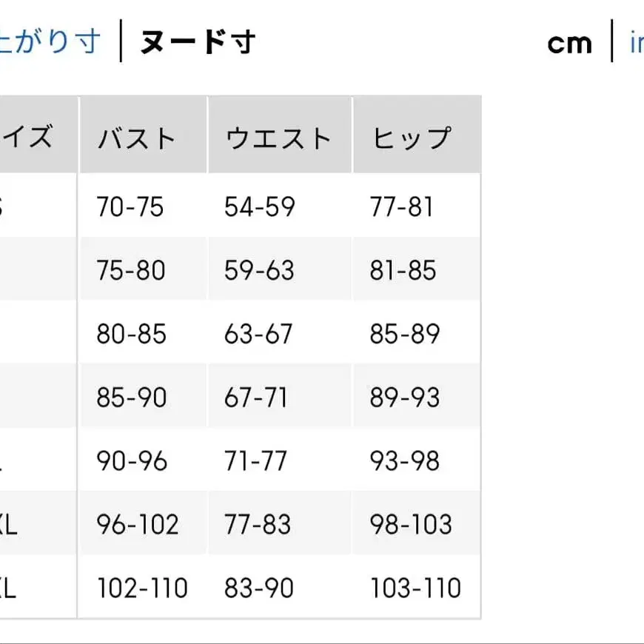Screen dimensions: 644x644
Task: Select hip range 77-81
Action: pos(401,207)
